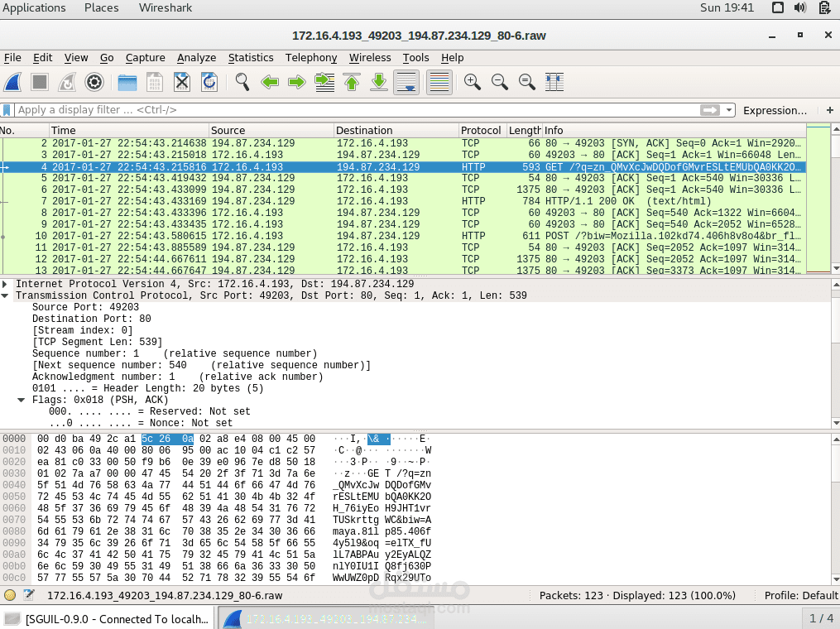Add a filter button with the plus sign
Viewport: 840px width, 629px height.
click(x=830, y=109)
